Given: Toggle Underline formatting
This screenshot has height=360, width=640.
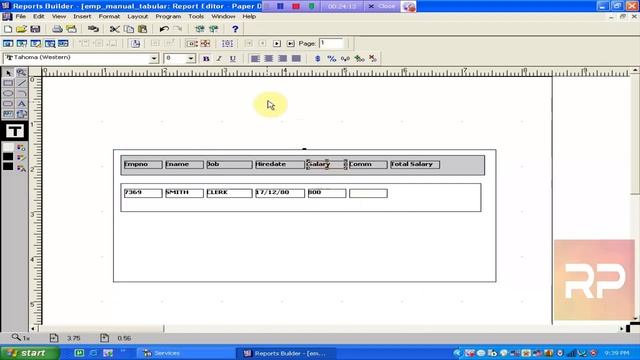Looking at the screenshot, I should click(x=233, y=58).
